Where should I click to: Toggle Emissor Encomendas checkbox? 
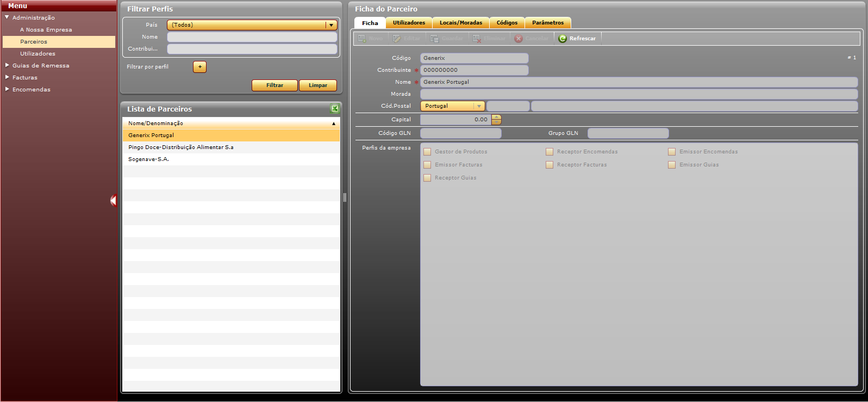[x=672, y=152]
